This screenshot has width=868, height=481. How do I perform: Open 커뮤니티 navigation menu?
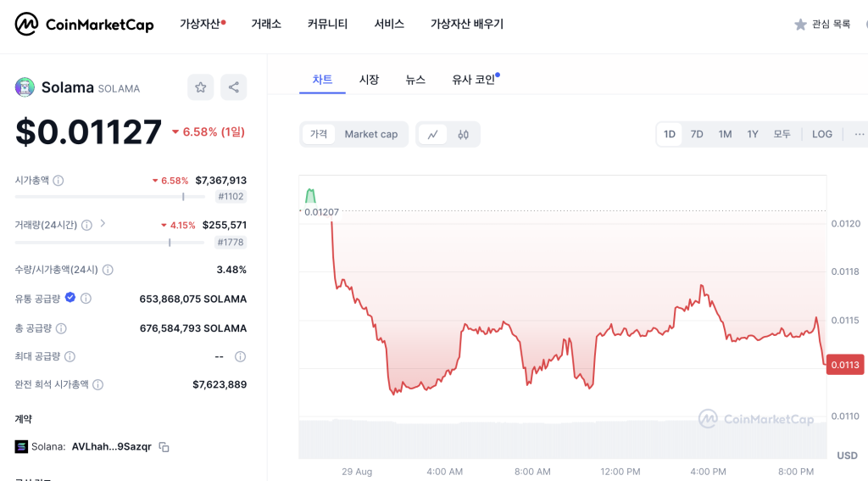point(328,24)
